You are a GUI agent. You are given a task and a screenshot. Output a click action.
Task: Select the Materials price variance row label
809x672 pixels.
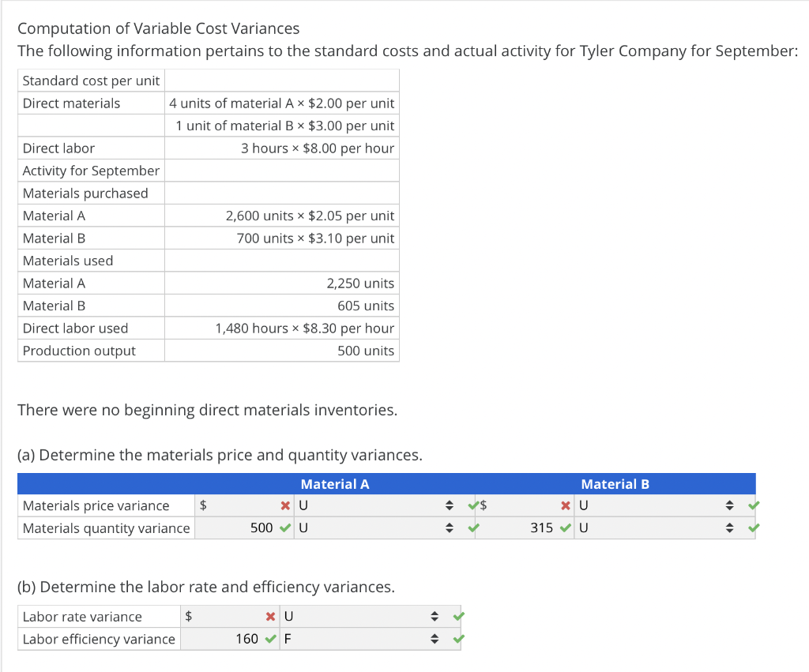(95, 505)
